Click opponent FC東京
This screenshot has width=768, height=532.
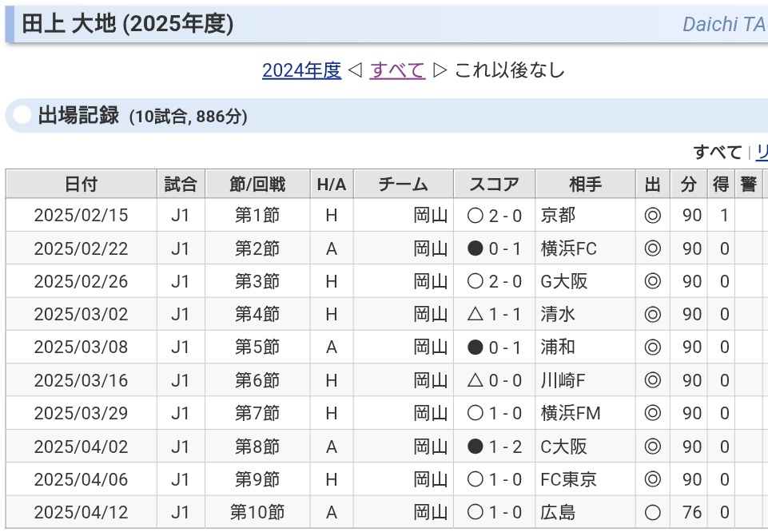click(x=569, y=479)
